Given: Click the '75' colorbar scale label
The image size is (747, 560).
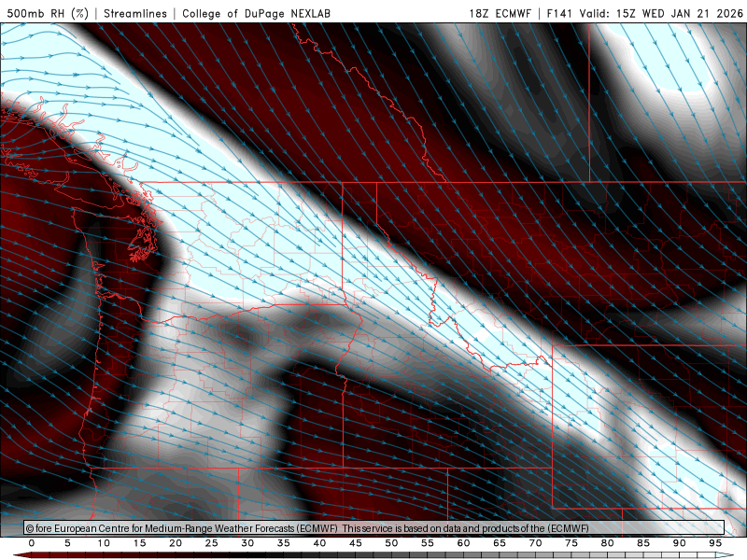Looking at the screenshot, I should click(x=571, y=543).
